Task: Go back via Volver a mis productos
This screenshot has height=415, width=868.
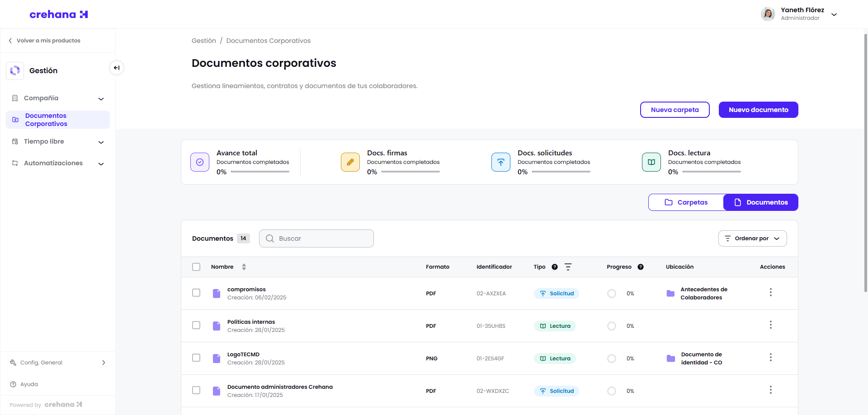Action: tap(44, 41)
